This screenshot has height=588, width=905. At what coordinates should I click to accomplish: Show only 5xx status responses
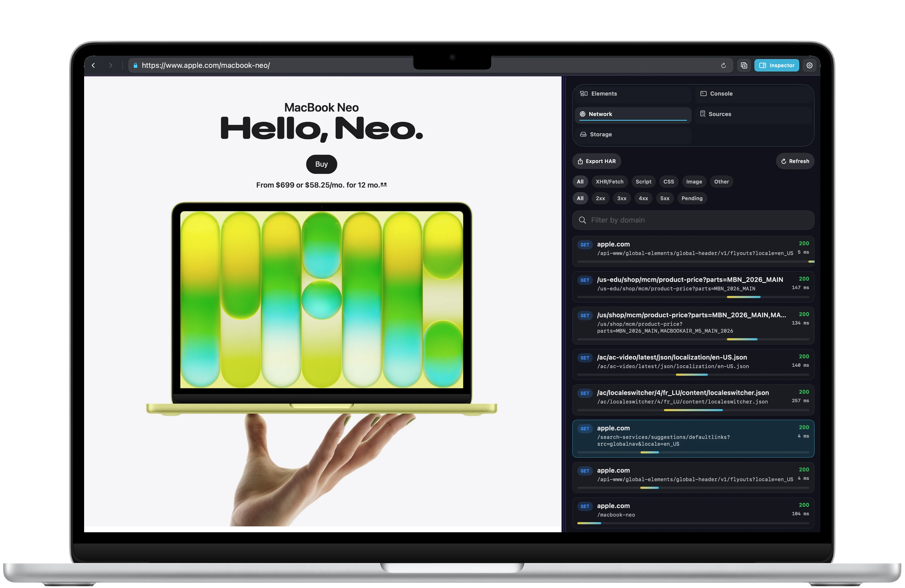[665, 198]
